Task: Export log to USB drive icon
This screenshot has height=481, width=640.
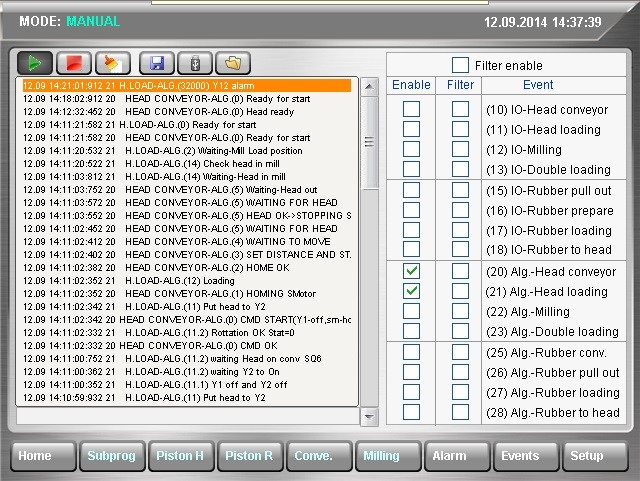Action: [x=195, y=63]
